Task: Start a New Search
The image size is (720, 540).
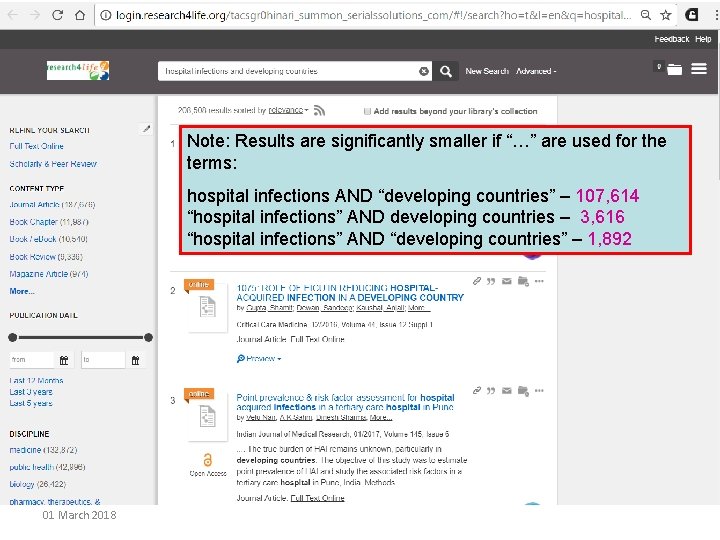Action: tap(487, 71)
